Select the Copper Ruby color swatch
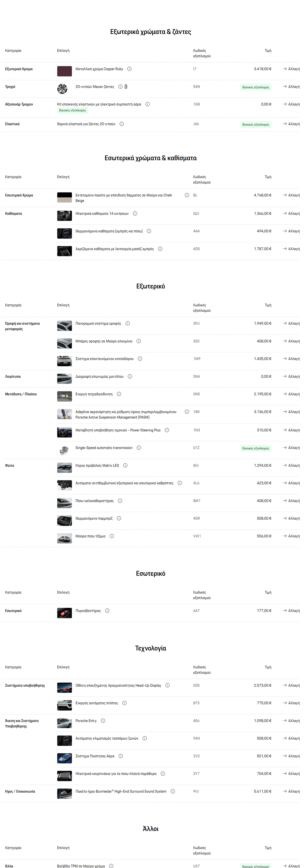 64,71
